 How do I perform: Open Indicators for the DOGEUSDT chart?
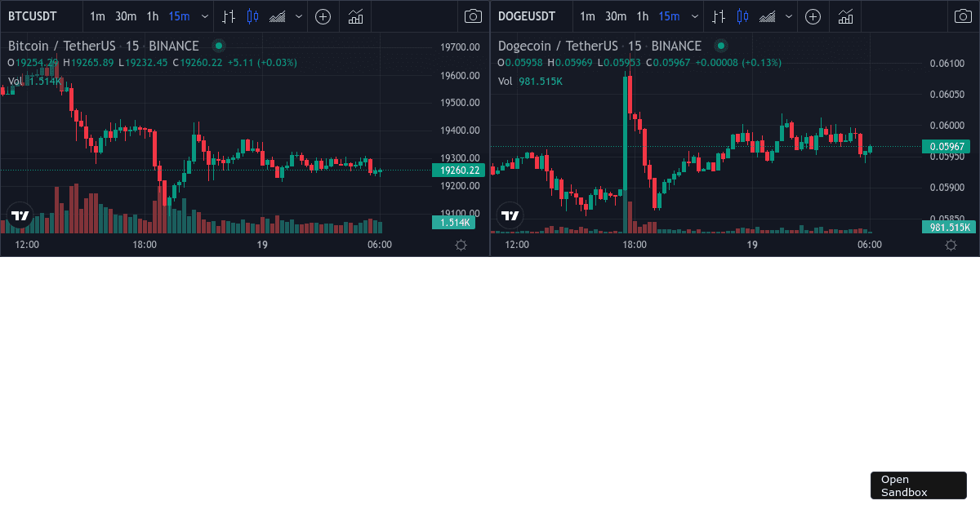coord(845,16)
